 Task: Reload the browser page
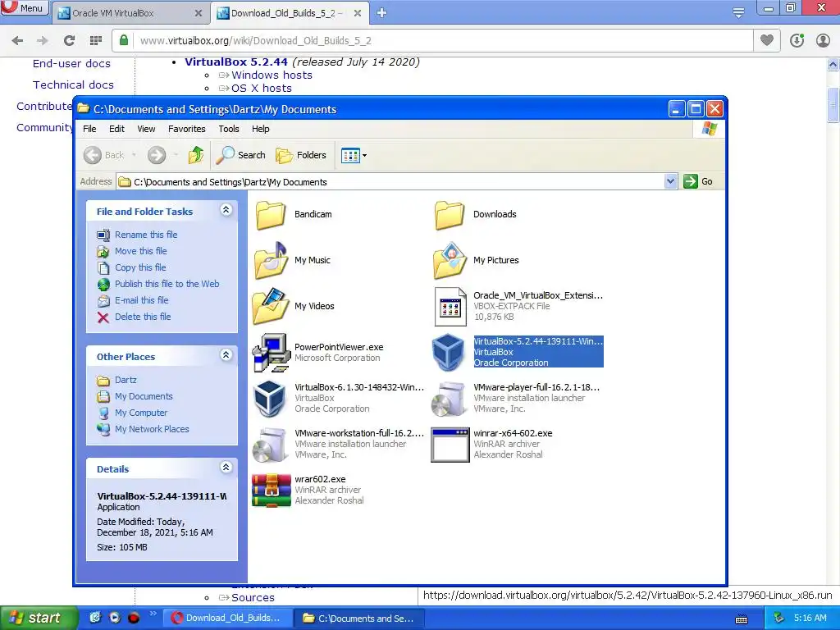(69, 40)
